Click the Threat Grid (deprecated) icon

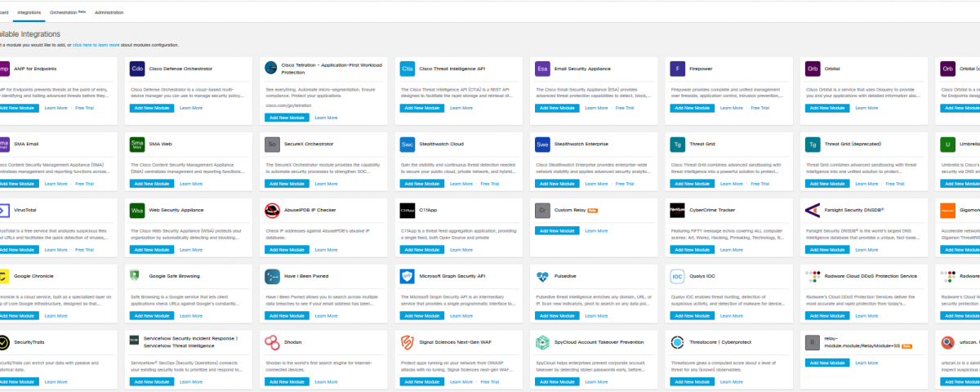(812, 144)
